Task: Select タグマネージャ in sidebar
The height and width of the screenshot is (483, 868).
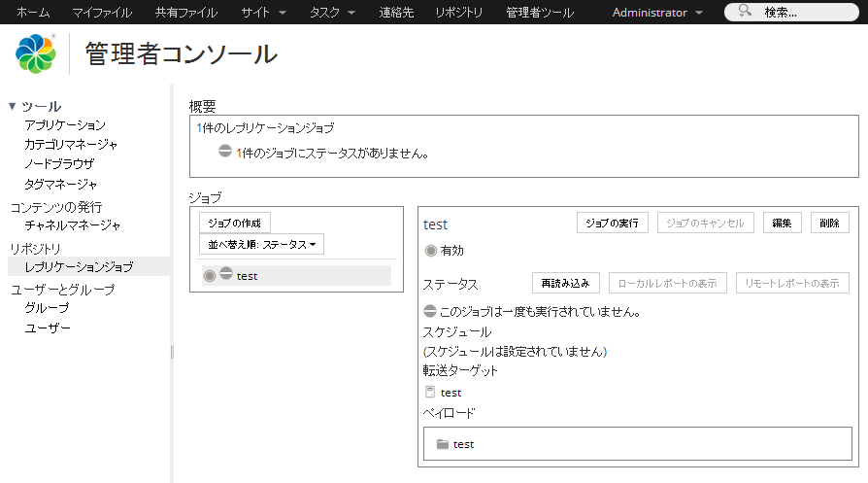Action: [60, 184]
